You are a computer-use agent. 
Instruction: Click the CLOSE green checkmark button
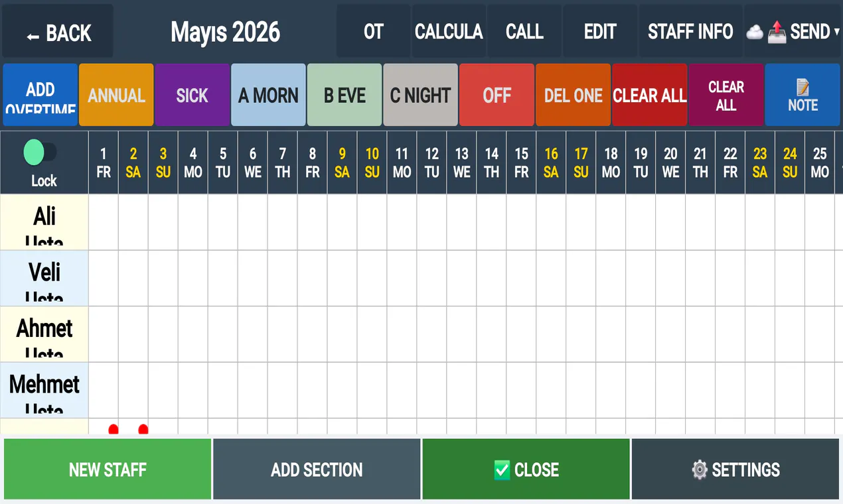point(526,470)
